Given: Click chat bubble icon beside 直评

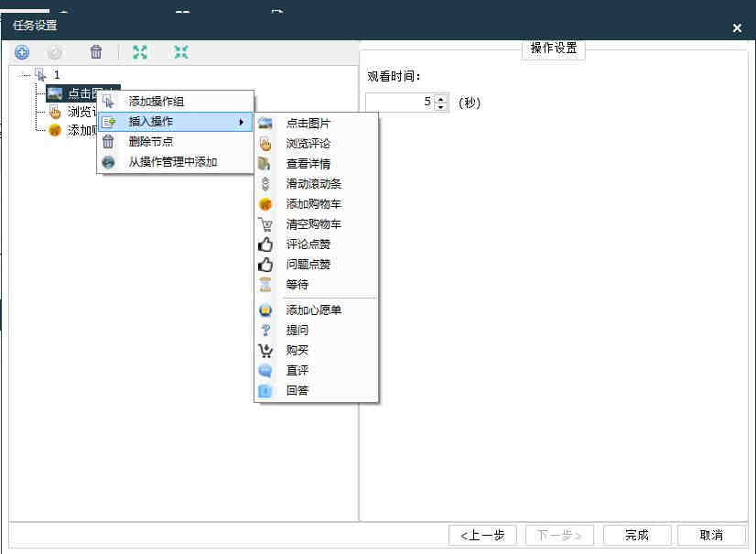Looking at the screenshot, I should pos(265,371).
